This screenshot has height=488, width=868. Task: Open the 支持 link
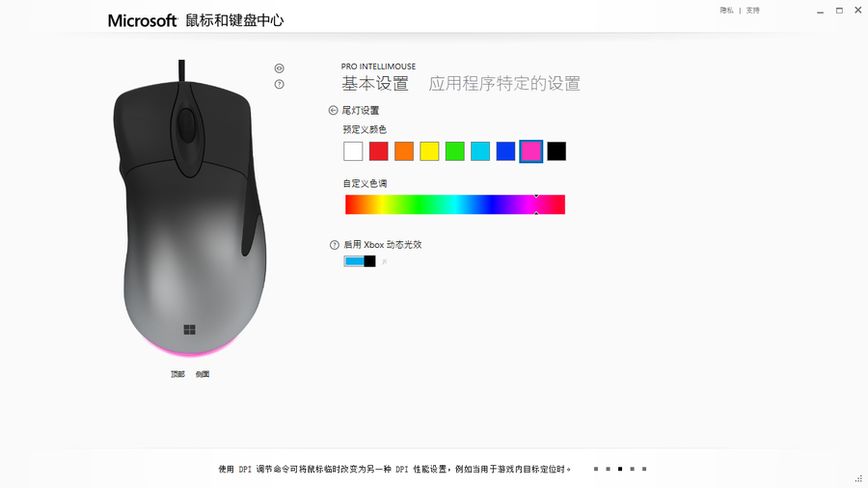point(752,10)
